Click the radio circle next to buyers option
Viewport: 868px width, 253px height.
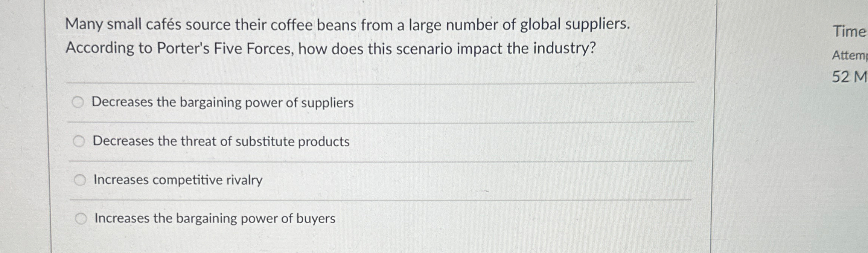click(81, 218)
